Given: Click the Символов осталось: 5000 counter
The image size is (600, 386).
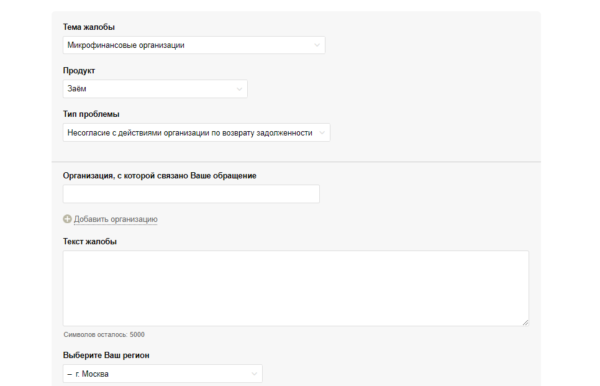Looking at the screenshot, I should (104, 335).
